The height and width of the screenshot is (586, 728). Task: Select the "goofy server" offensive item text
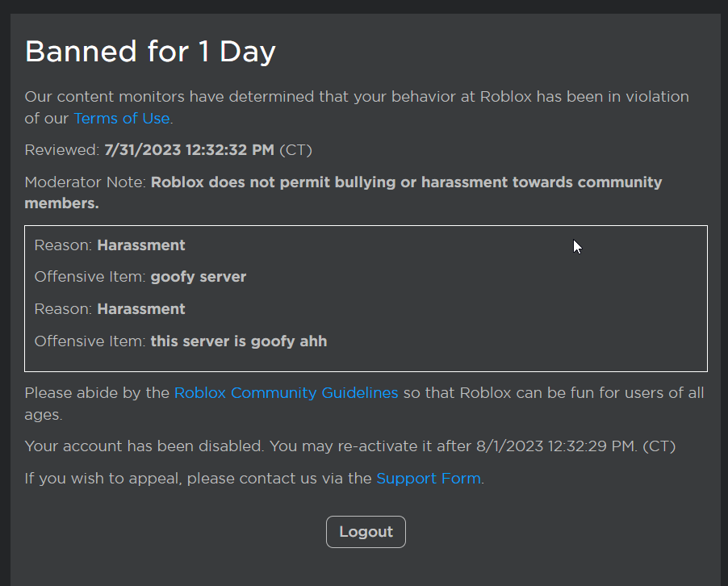point(199,277)
